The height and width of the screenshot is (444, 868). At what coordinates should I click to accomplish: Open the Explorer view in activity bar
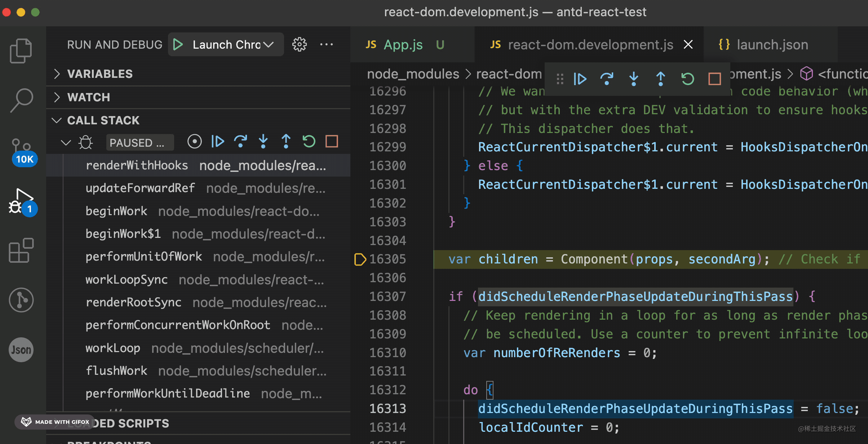click(21, 50)
